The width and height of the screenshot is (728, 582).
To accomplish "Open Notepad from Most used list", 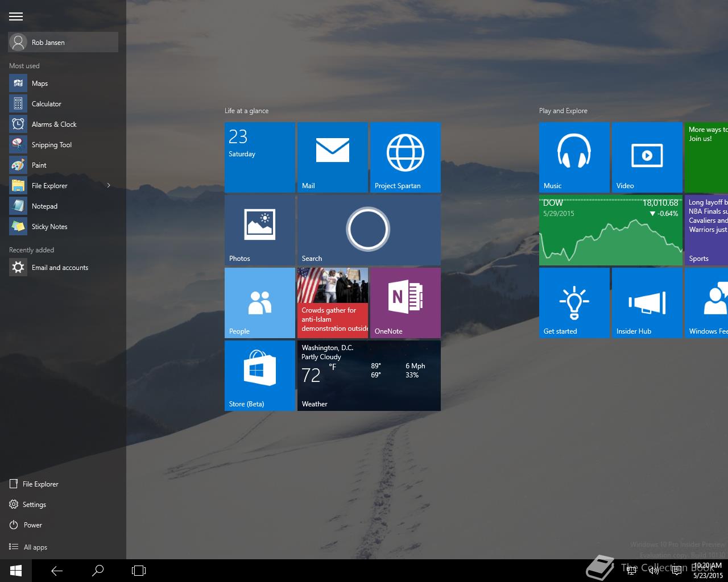I will click(x=63, y=206).
